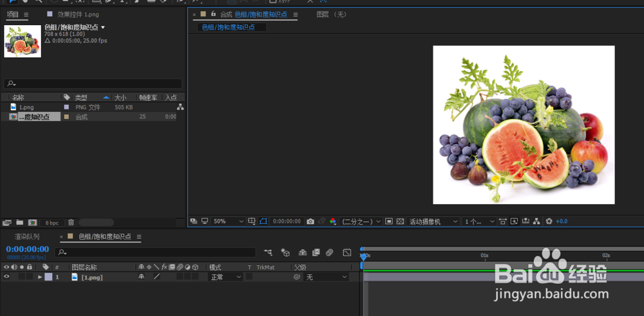The width and height of the screenshot is (644, 316).
Task: Open the composition viewer panel menu
Action: coord(296,14)
